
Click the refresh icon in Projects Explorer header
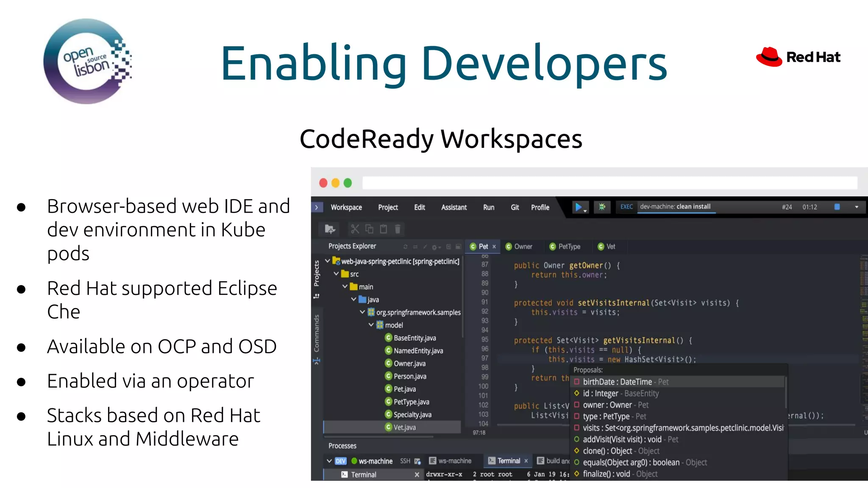406,247
